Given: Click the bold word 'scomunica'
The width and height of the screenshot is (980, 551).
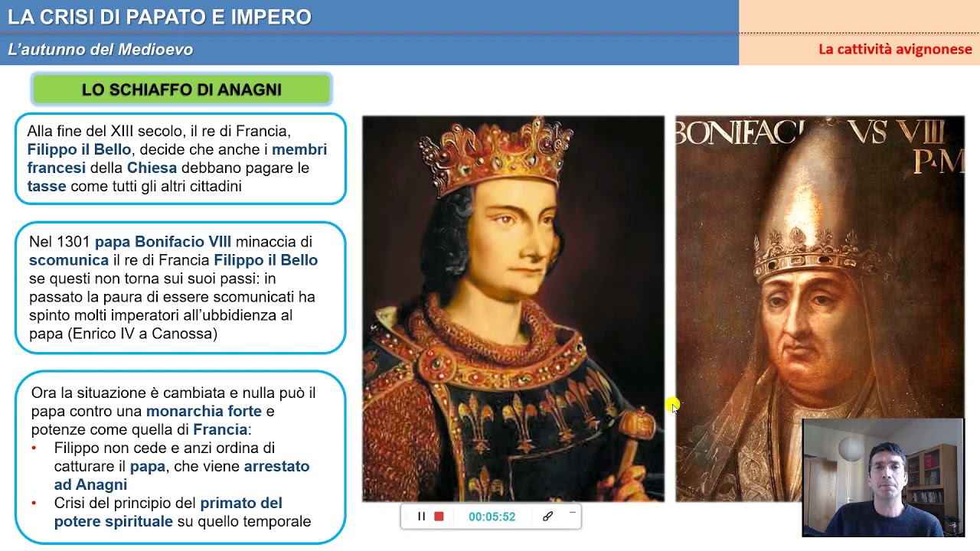Looking at the screenshot, I should [69, 260].
